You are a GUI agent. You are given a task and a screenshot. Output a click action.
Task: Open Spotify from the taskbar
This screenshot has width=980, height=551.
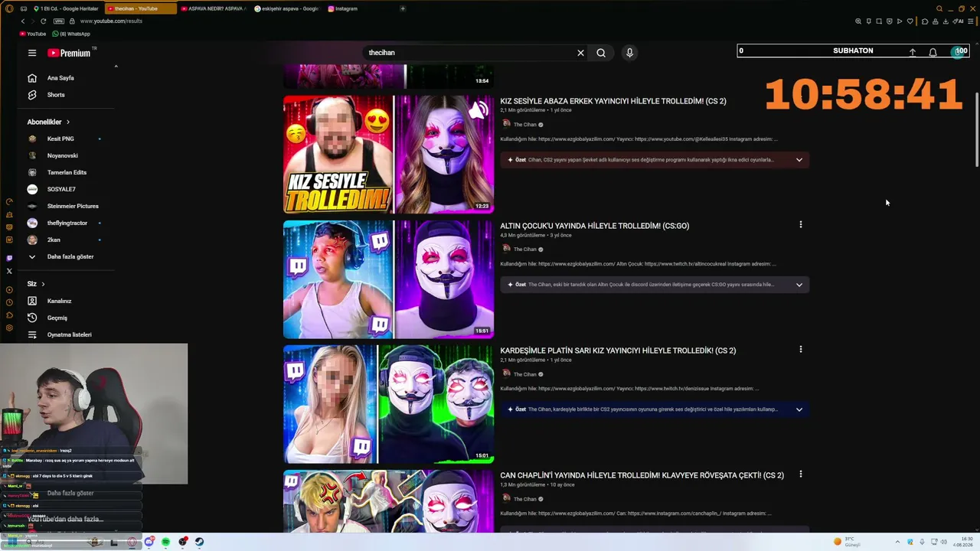point(166,542)
